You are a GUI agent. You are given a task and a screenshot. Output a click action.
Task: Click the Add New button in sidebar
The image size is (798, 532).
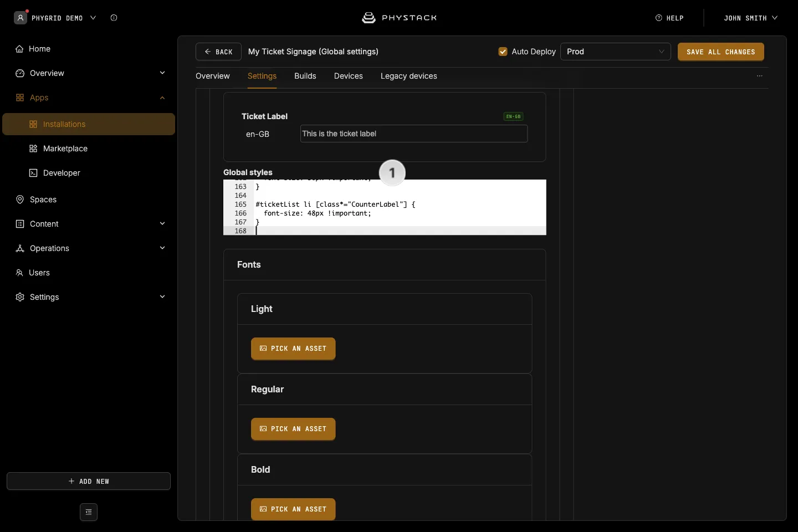89,481
